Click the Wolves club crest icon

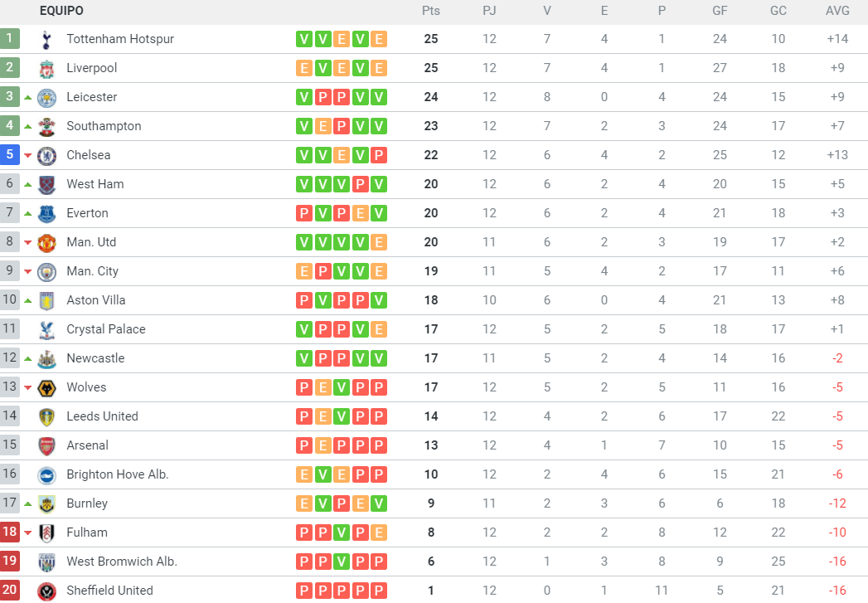47,387
